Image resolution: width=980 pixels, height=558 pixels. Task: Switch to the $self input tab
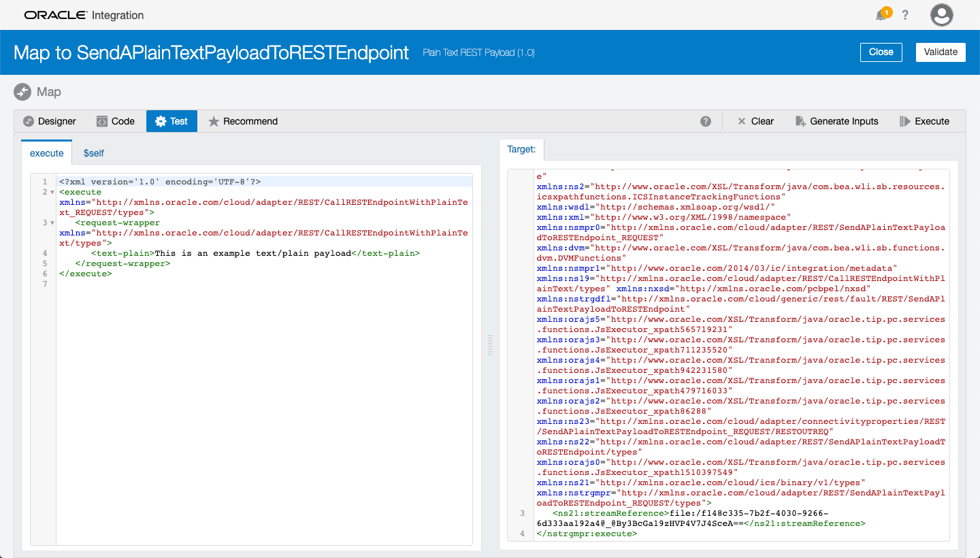click(x=94, y=153)
